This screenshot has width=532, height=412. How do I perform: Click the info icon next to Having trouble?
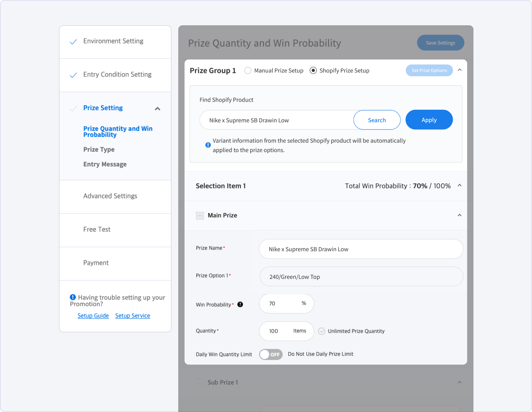[73, 297]
